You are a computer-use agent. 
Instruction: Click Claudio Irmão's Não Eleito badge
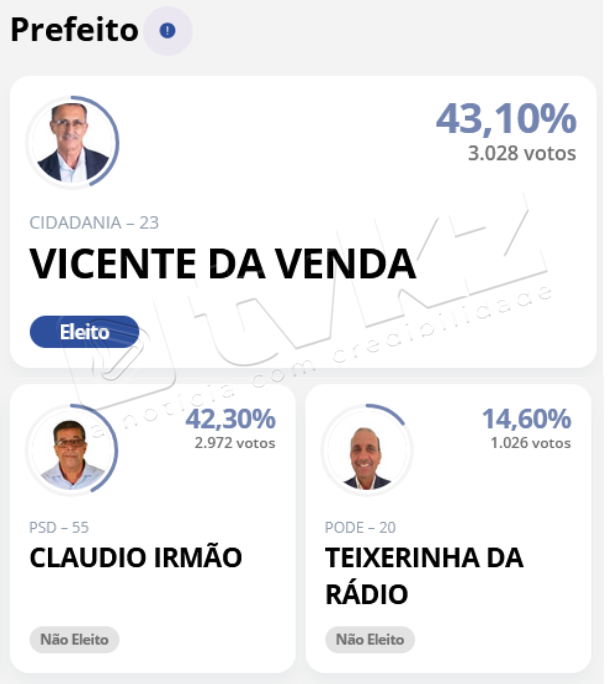tap(74, 640)
